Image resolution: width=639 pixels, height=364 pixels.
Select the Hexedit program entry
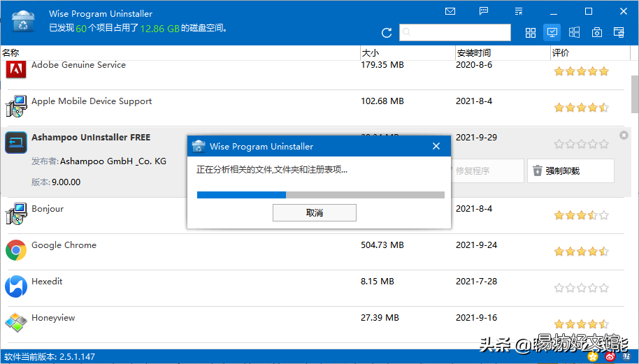315,288
